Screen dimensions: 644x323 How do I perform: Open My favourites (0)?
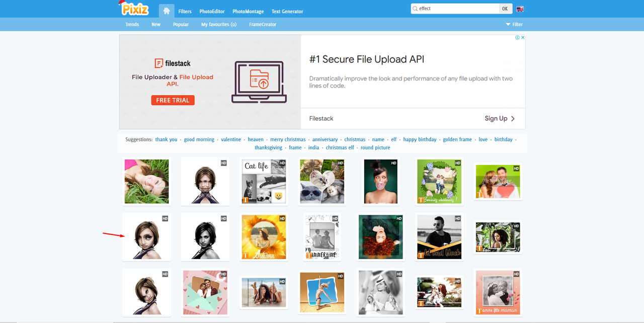click(219, 24)
